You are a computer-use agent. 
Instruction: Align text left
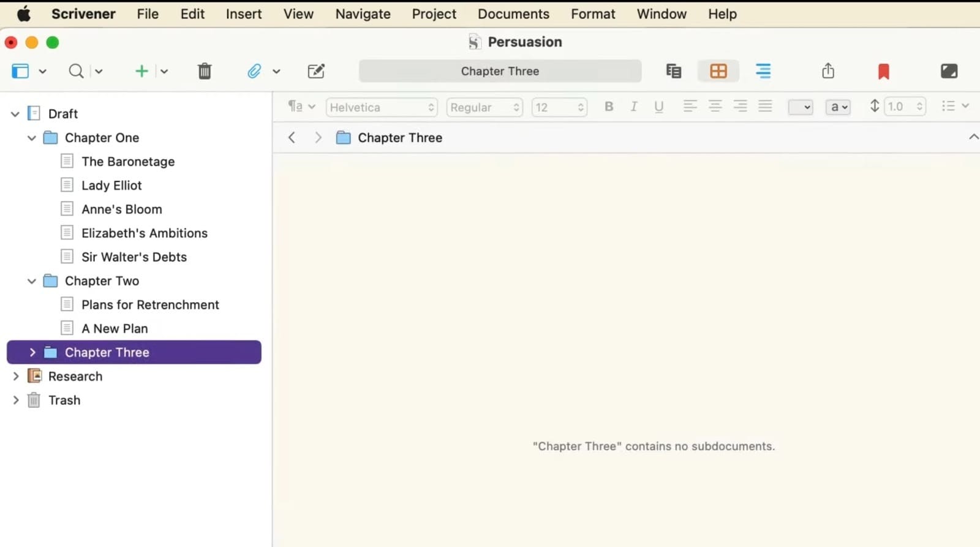tap(690, 106)
